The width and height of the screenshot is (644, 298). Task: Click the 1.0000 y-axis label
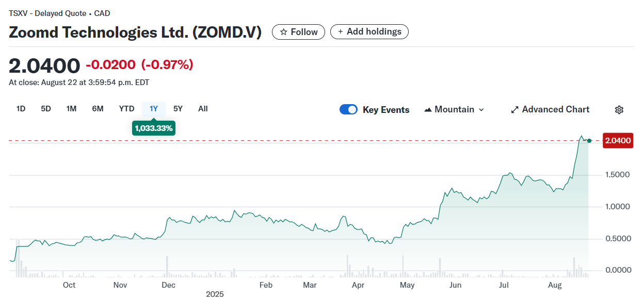coord(617,207)
